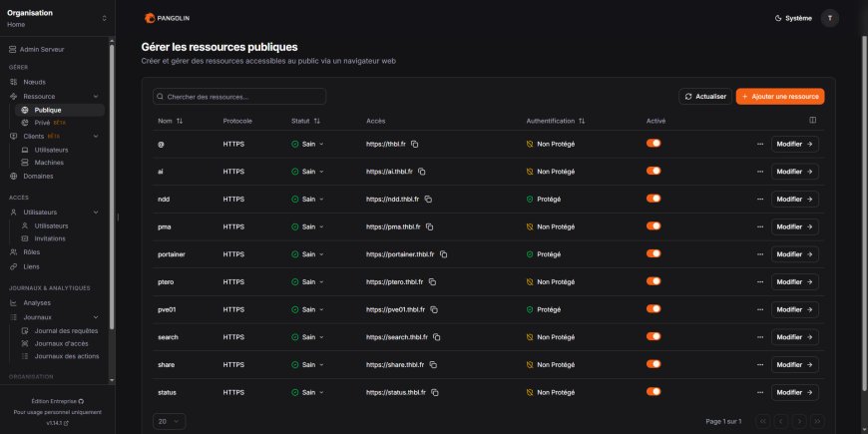Copy the https://thbl.fr URL

(415, 144)
